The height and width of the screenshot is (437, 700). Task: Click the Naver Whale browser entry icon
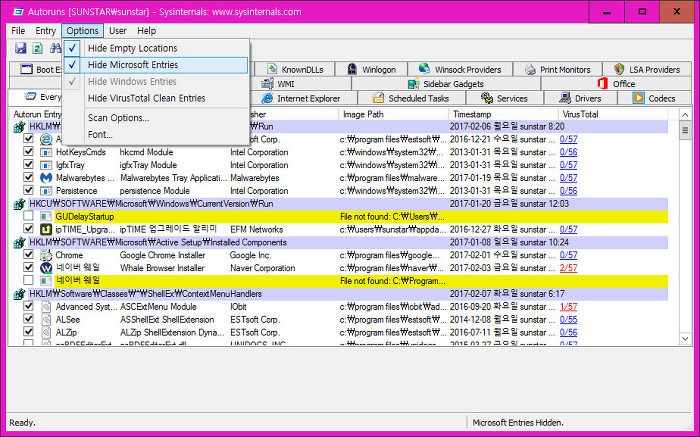coord(46,268)
